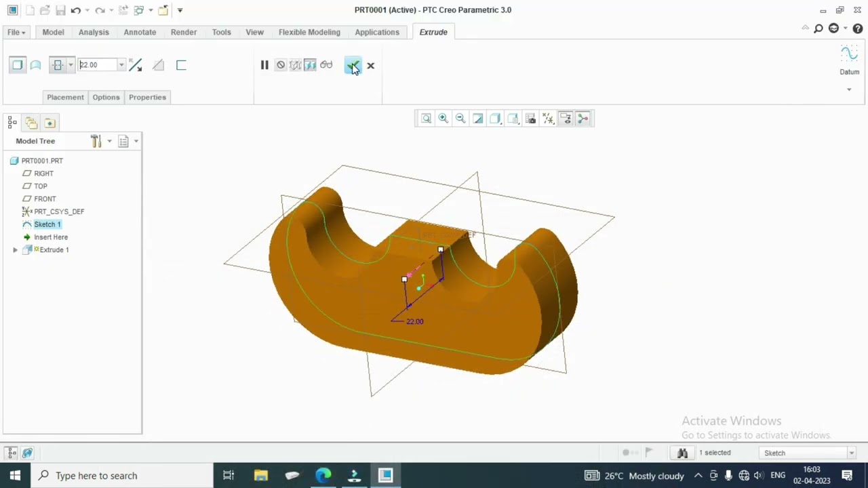This screenshot has width=868, height=488.
Task: Save the model with the floppy icon
Action: 60,10
